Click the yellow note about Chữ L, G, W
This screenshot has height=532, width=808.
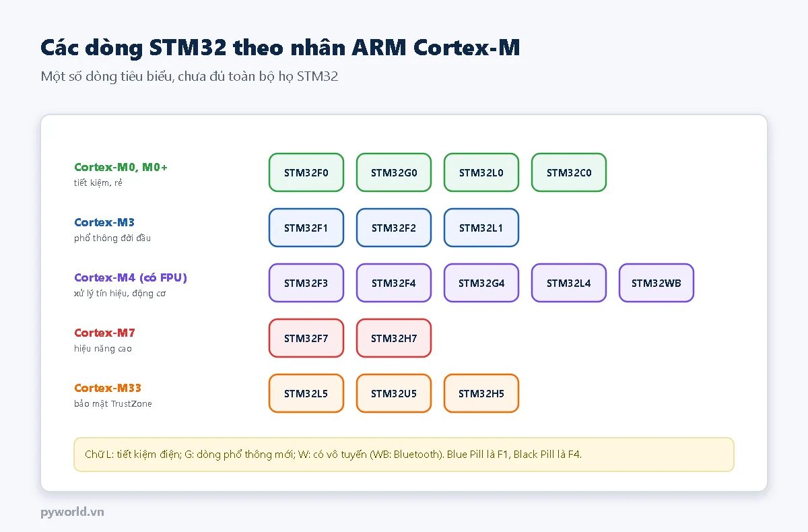click(404, 455)
